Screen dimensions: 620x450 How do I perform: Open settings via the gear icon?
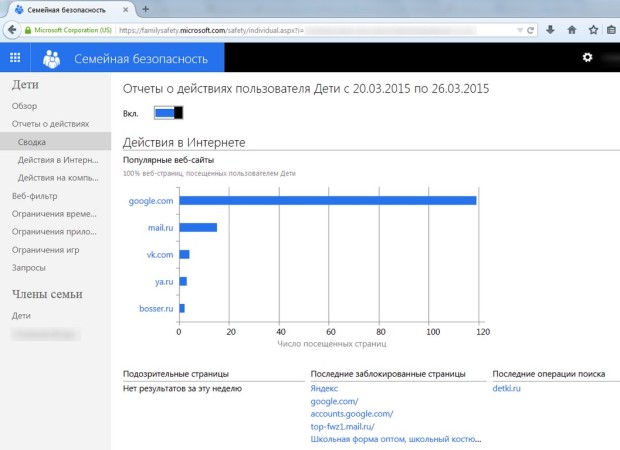point(588,57)
